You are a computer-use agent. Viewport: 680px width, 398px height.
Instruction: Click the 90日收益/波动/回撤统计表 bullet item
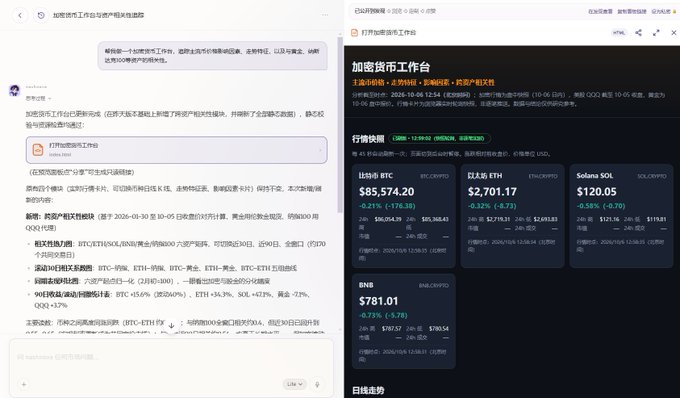(172, 300)
